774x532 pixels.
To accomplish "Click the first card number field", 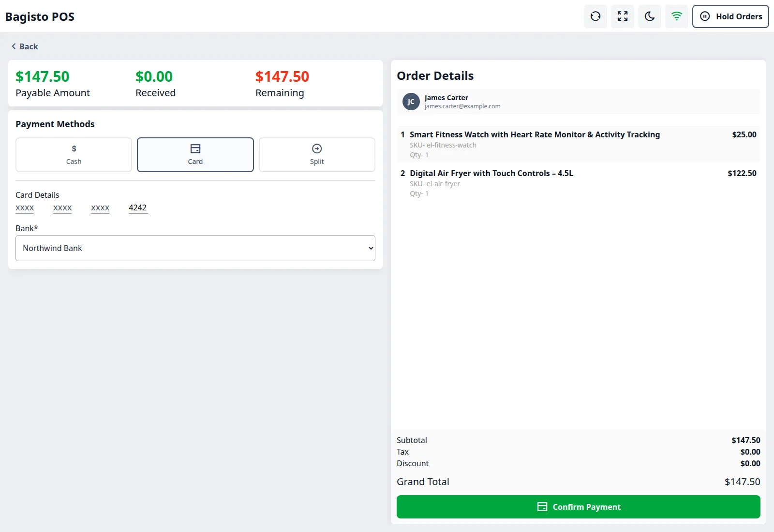I will [x=25, y=208].
